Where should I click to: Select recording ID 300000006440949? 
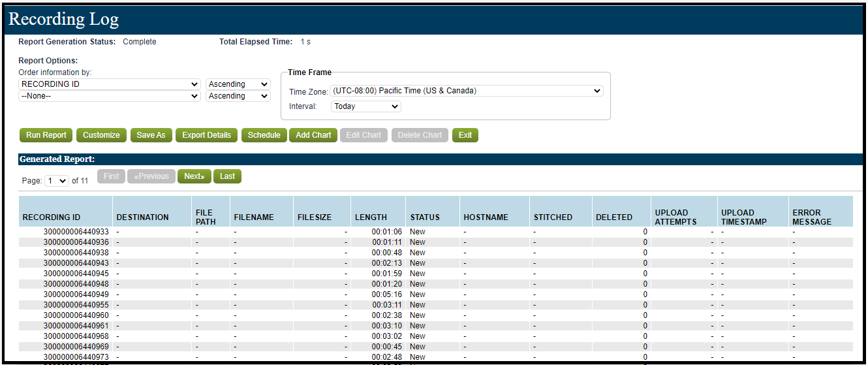click(x=76, y=294)
